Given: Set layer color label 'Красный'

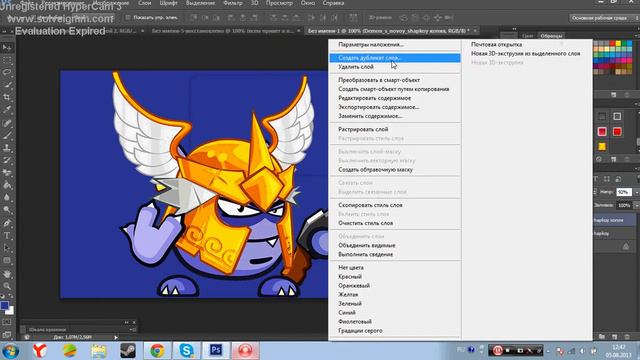Looking at the screenshot, I should click(x=395, y=277).
